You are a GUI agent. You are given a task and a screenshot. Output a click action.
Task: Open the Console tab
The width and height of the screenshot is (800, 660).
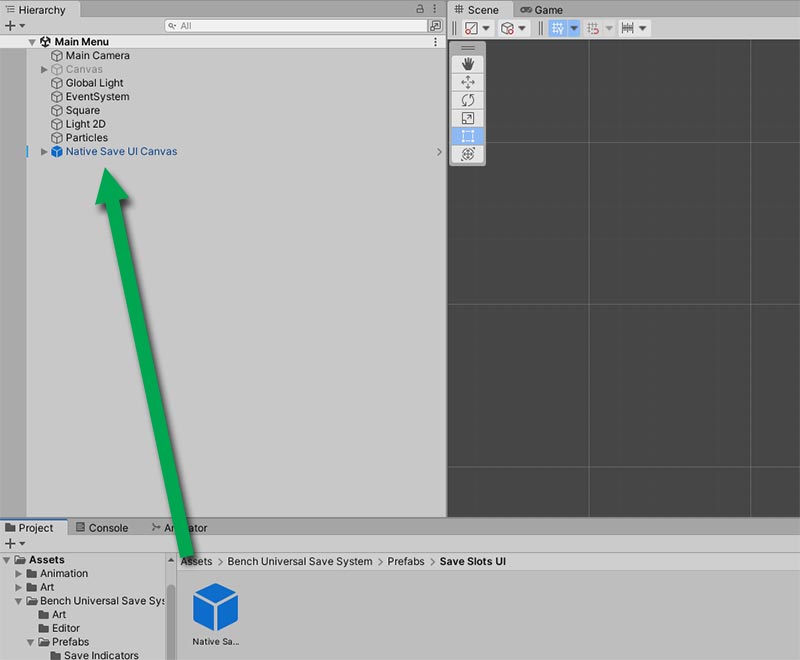tap(108, 528)
